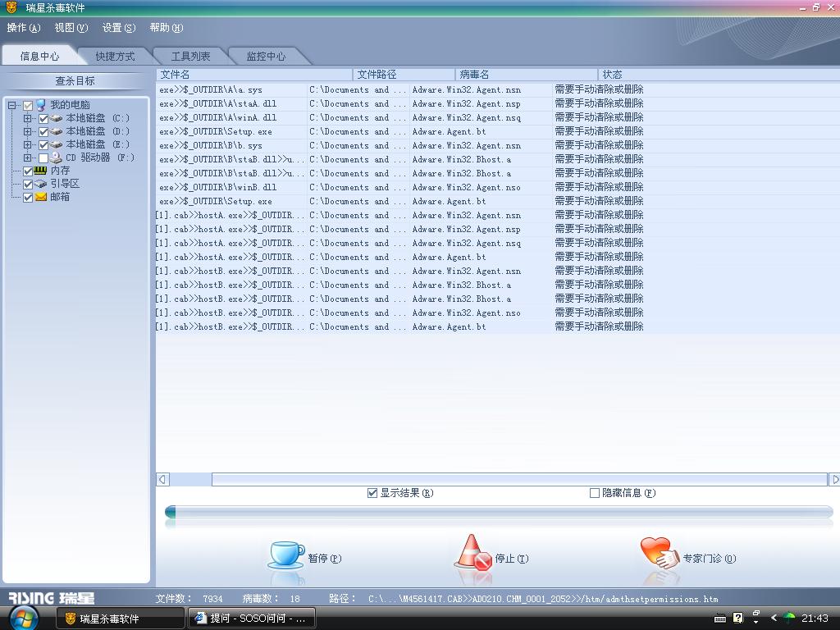Viewport: 840px width, 630px height.
Task: Select the row with b.sys file
Action: point(498,146)
